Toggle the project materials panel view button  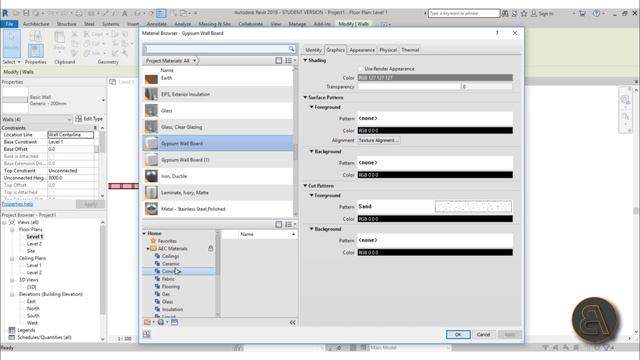coord(279,60)
